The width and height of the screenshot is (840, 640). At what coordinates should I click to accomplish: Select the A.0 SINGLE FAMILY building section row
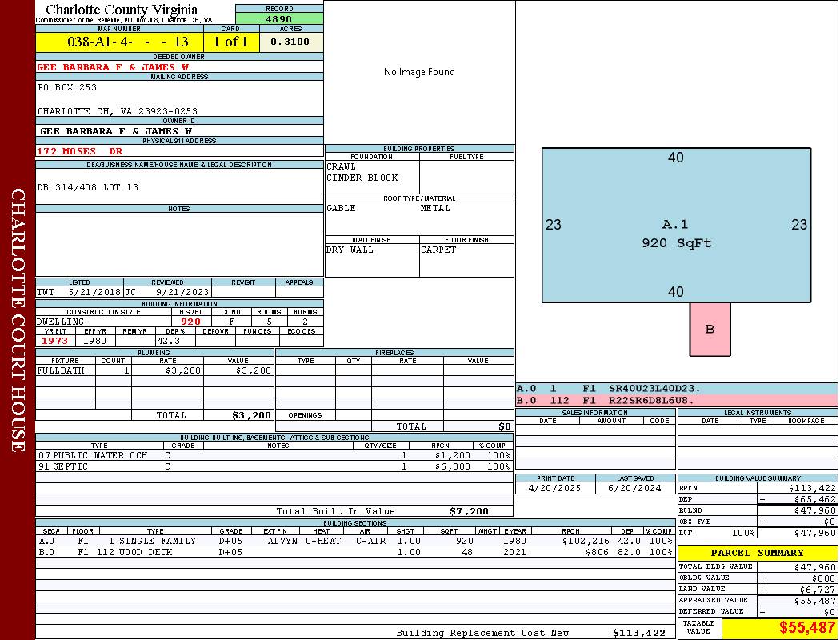point(355,541)
